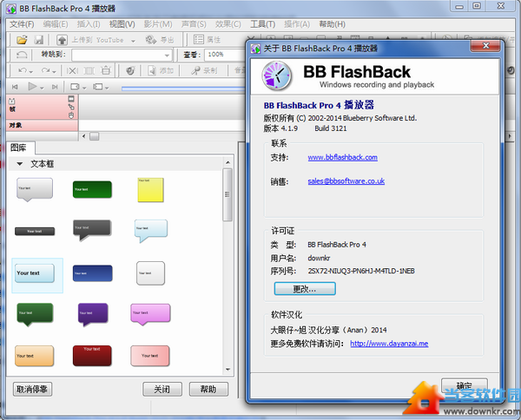Click gallery scrollbar down arrow
This screenshot has width=521, height=420.
coord(228,369)
